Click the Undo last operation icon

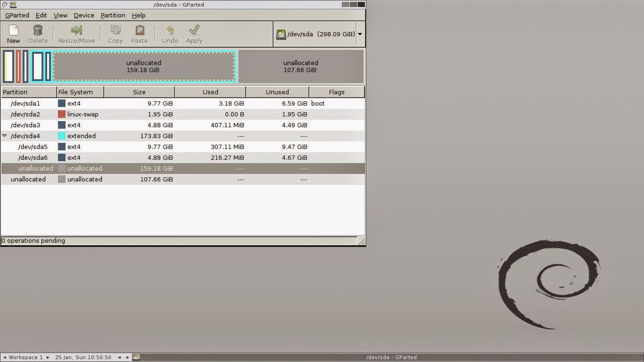pos(170,31)
